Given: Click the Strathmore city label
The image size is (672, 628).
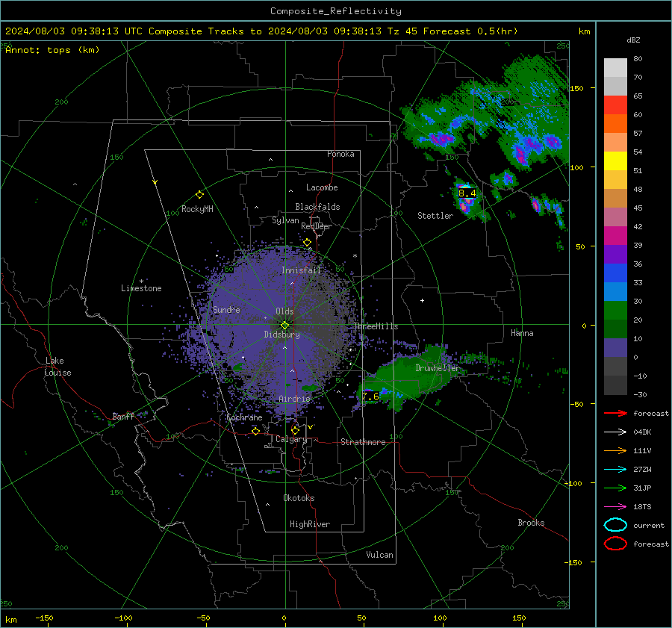Looking at the screenshot, I should tap(363, 442).
